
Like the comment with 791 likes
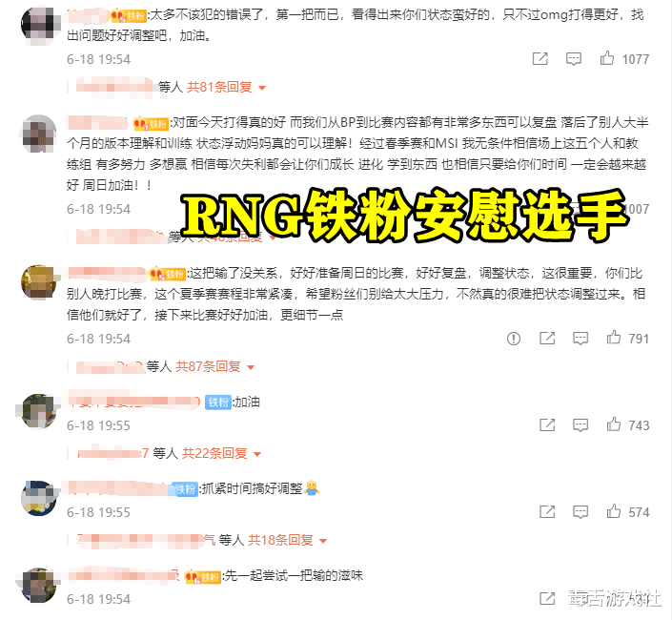(614, 338)
